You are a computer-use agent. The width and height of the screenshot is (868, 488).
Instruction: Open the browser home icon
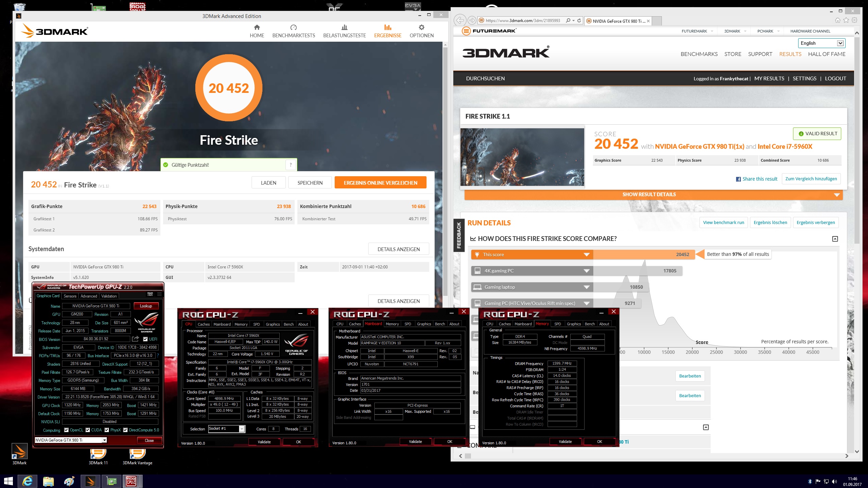(x=838, y=20)
